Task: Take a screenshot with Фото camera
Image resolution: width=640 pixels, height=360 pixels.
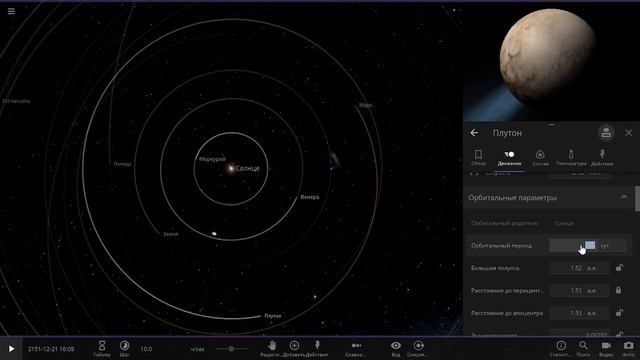Action: 629,349
